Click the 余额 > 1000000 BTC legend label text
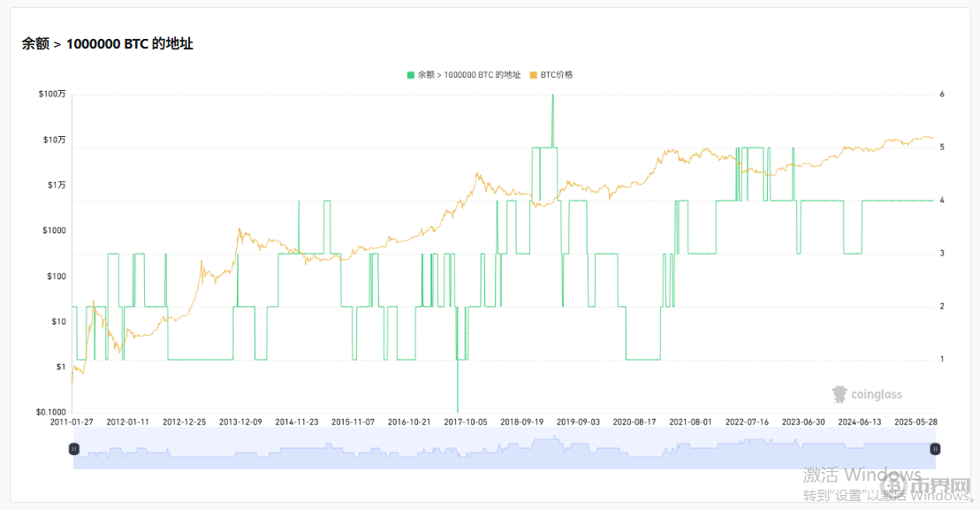Screen dimensions: 980x510 (468, 75)
